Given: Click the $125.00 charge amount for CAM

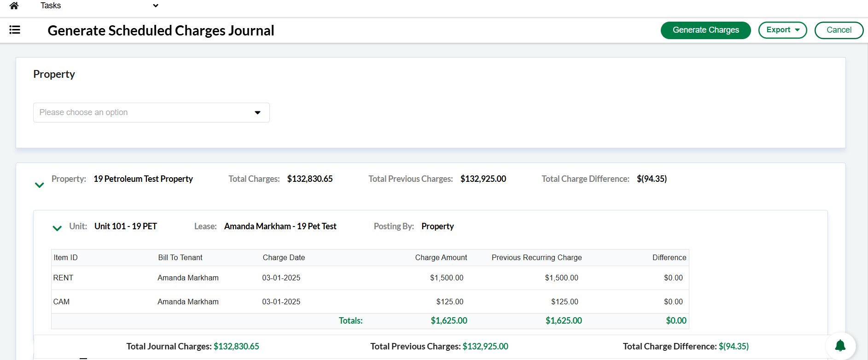Looking at the screenshot, I should pyautogui.click(x=450, y=302).
